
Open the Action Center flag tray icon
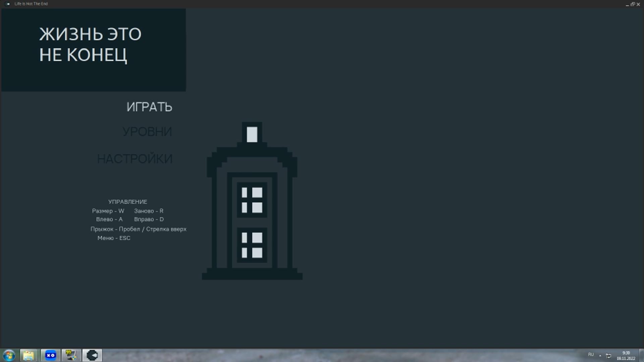click(x=608, y=356)
